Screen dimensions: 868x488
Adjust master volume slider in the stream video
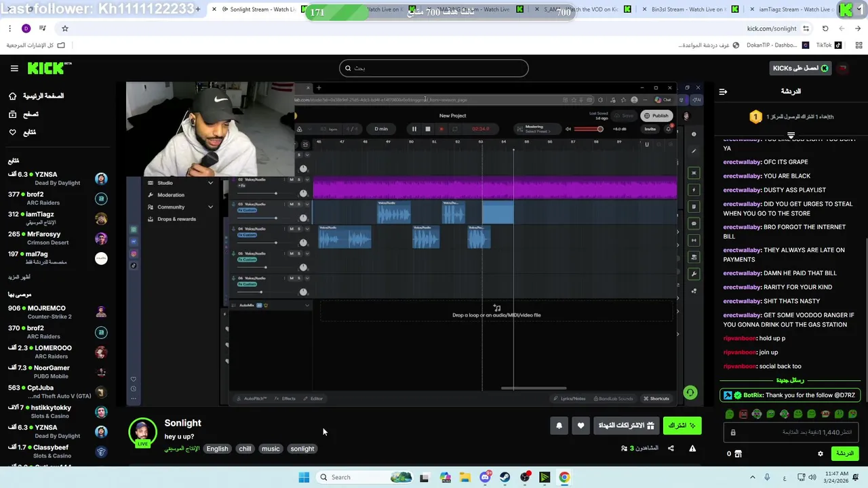588,129
